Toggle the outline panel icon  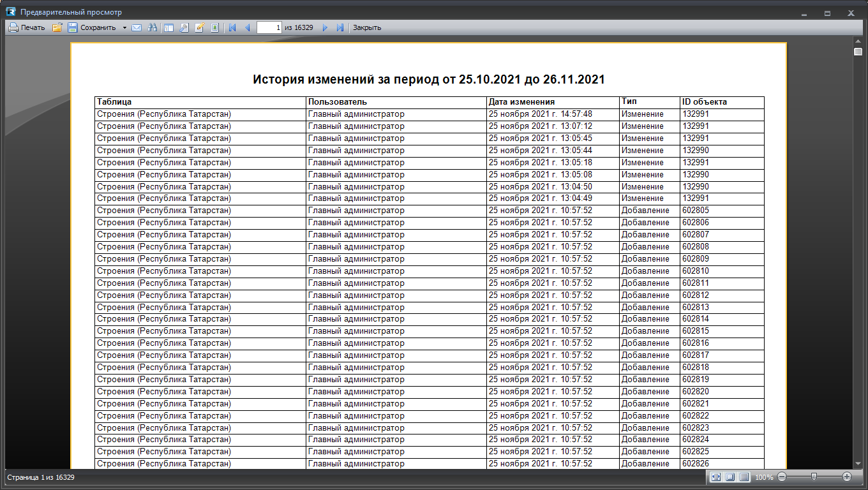[168, 27]
